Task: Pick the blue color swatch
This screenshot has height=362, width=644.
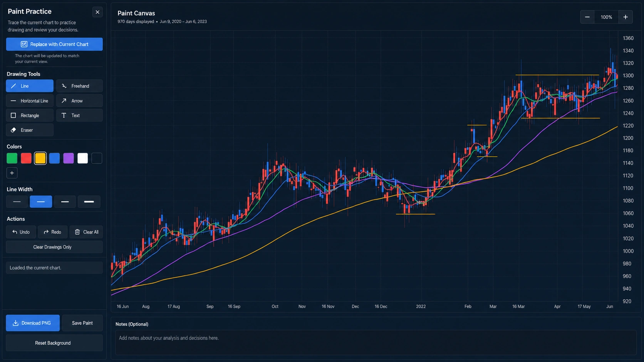Action: point(54,158)
